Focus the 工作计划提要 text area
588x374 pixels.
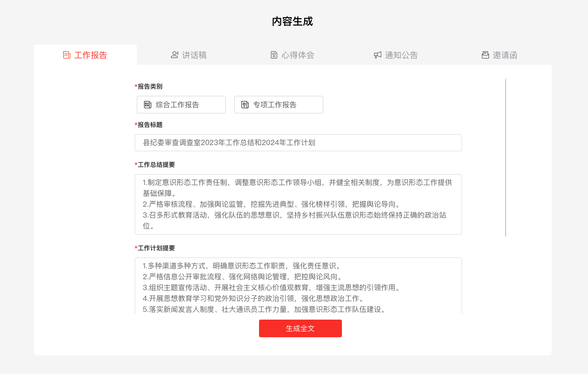298,285
